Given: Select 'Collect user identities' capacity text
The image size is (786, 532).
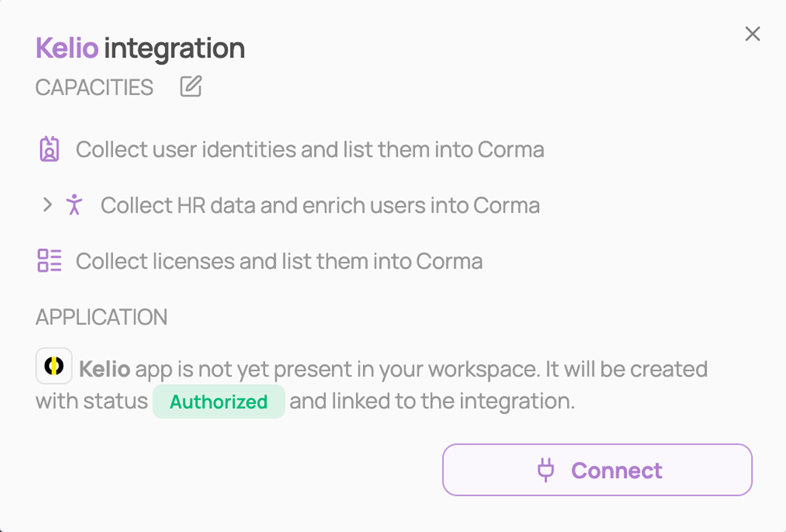Looking at the screenshot, I should point(310,150).
